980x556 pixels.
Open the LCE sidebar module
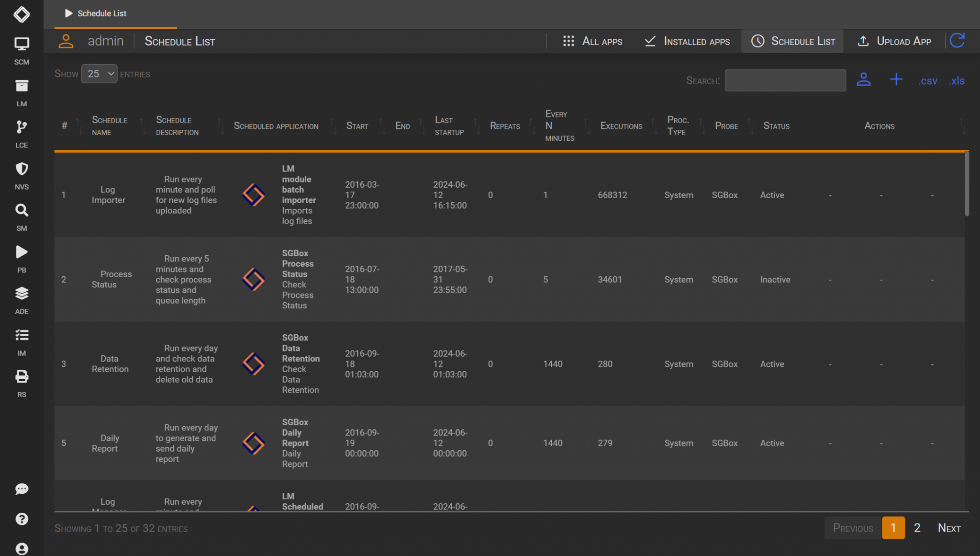tap(22, 128)
